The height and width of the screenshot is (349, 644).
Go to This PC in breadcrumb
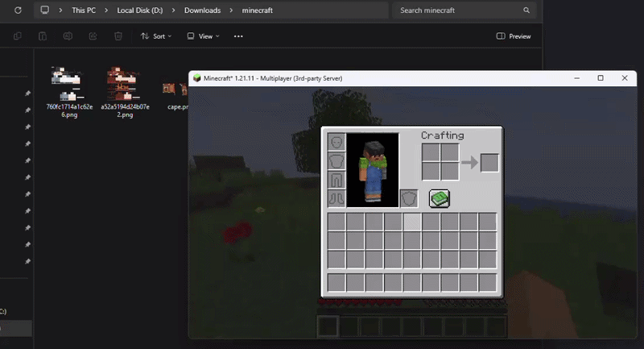pos(84,10)
